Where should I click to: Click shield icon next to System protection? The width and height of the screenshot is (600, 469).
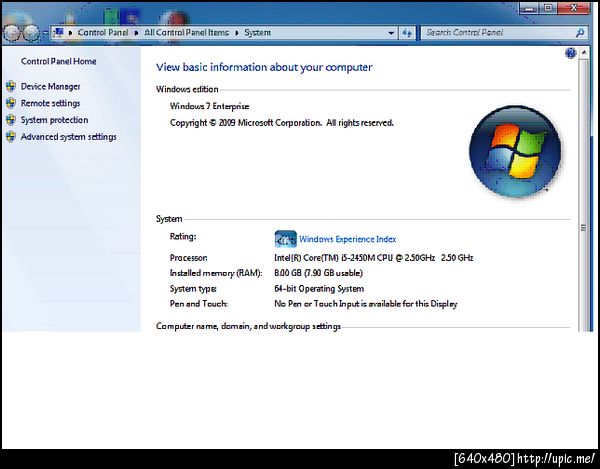(11, 120)
